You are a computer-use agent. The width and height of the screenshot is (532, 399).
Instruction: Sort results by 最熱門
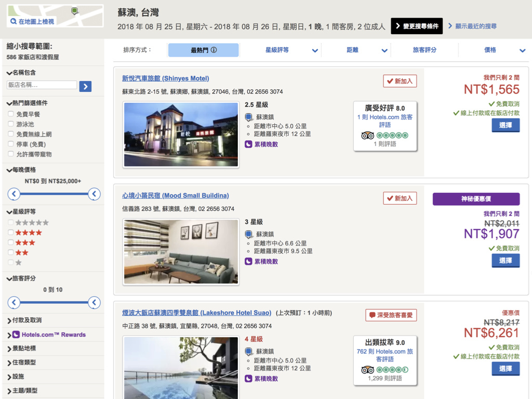tap(204, 50)
